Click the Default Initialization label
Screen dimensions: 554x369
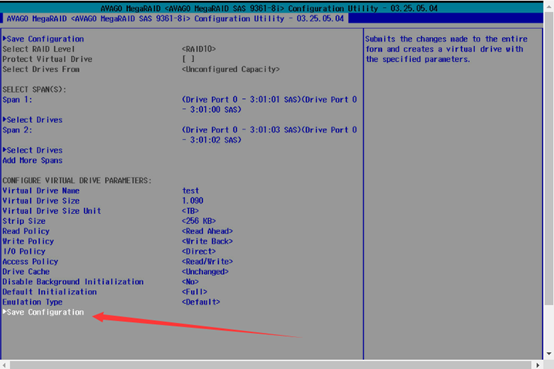49,292
